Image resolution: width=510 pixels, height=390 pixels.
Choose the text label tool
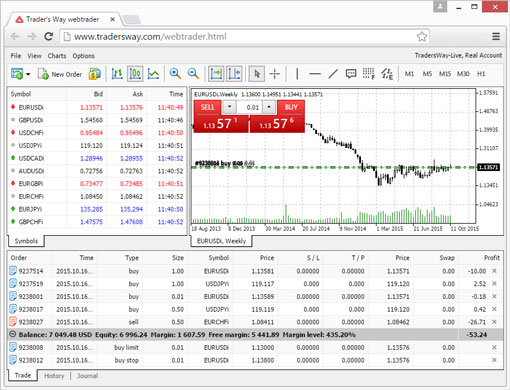point(351,74)
